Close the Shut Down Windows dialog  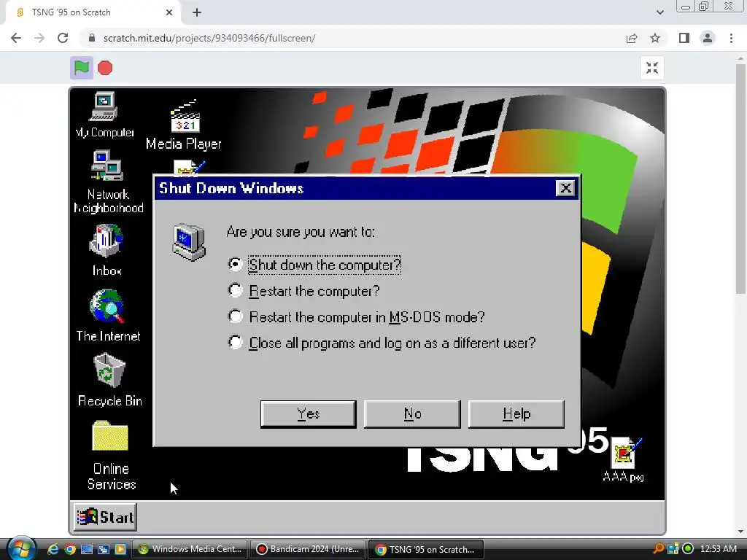565,188
